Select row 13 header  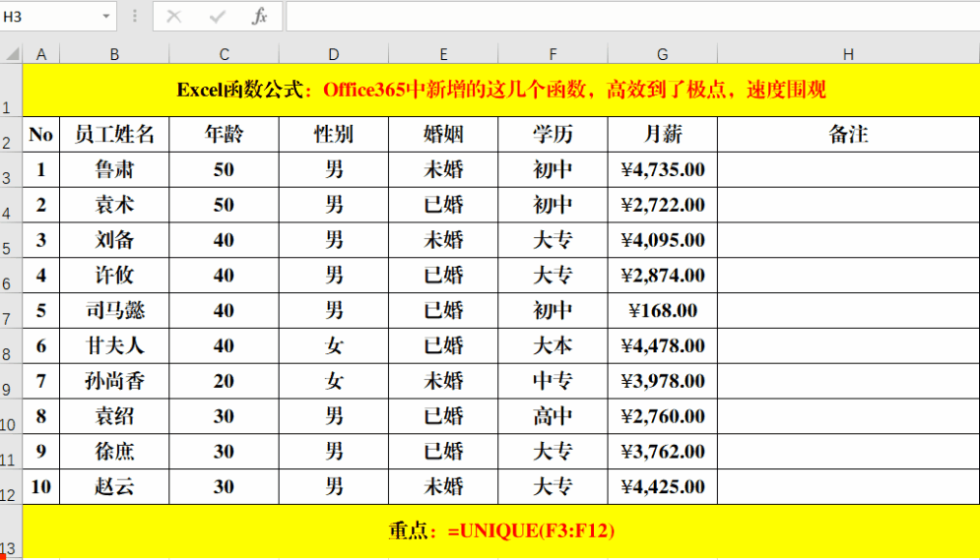pos(11,531)
